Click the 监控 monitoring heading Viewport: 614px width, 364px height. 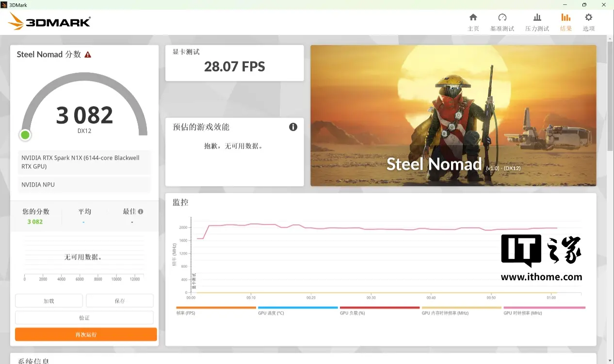[x=180, y=202]
